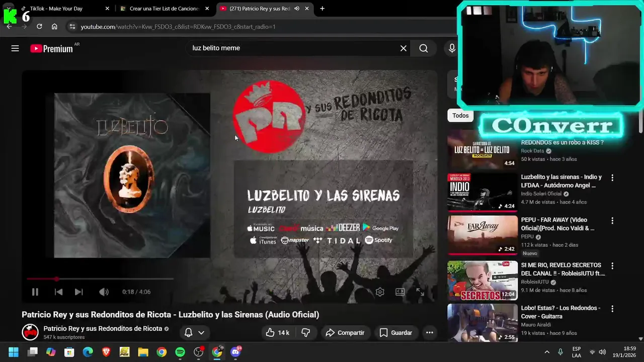Launch Copilot from the taskbar
Viewport: 644px width, 362px height.
click(51, 352)
